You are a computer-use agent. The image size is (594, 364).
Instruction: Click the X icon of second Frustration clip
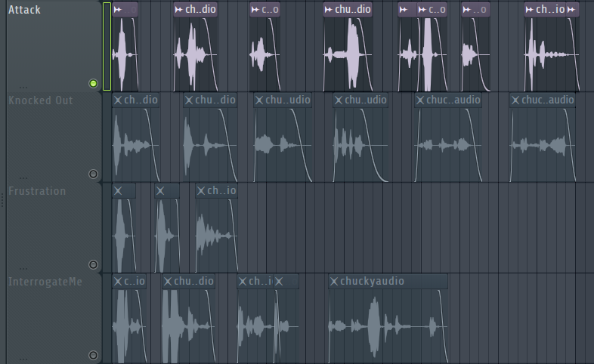click(x=160, y=191)
